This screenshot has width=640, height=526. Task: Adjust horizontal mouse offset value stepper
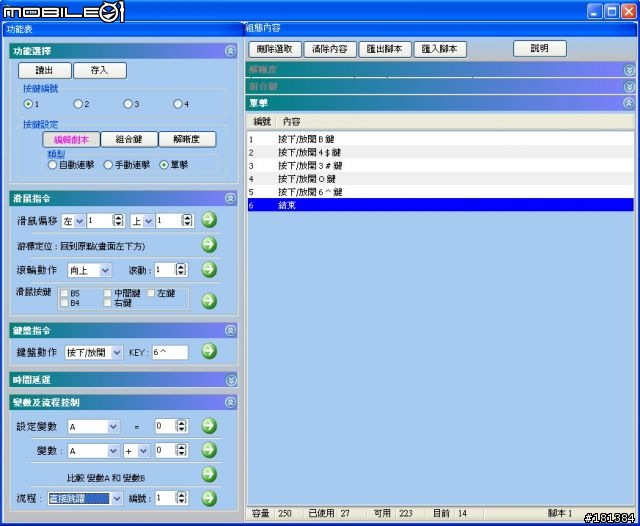[118, 221]
